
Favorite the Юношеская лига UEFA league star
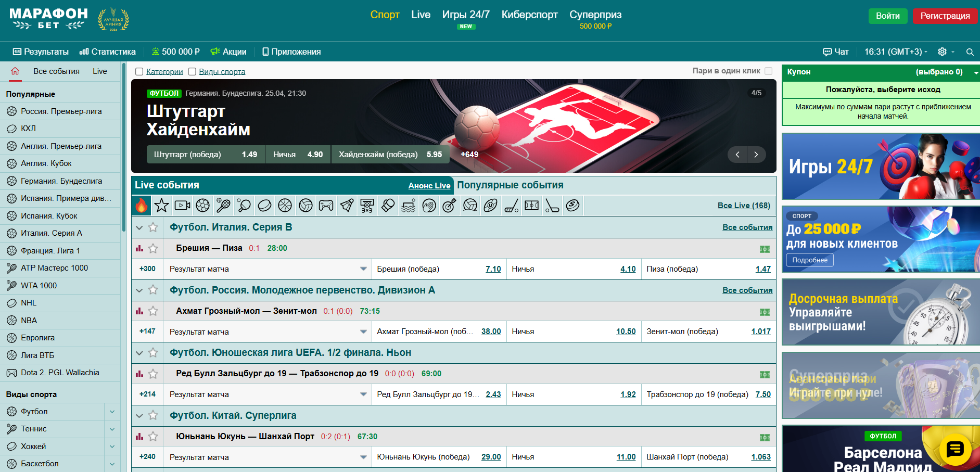tap(153, 353)
